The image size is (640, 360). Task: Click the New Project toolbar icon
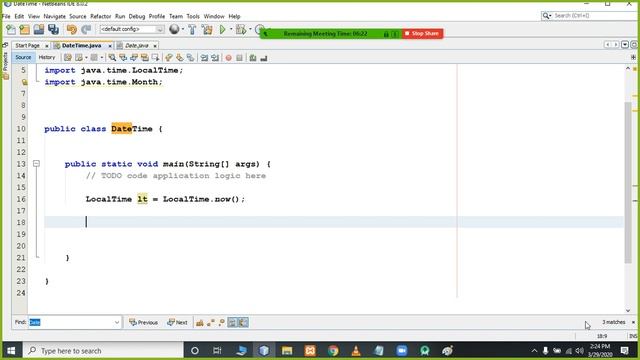click(x=24, y=29)
